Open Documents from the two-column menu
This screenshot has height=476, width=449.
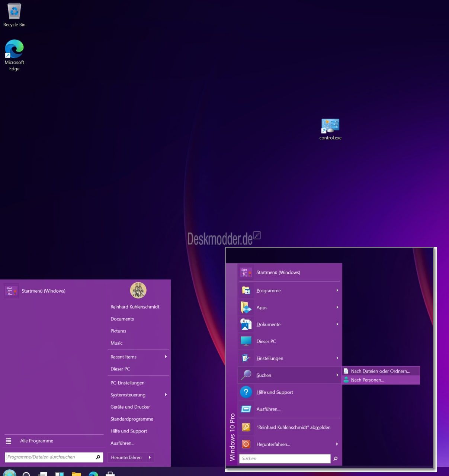(138, 319)
